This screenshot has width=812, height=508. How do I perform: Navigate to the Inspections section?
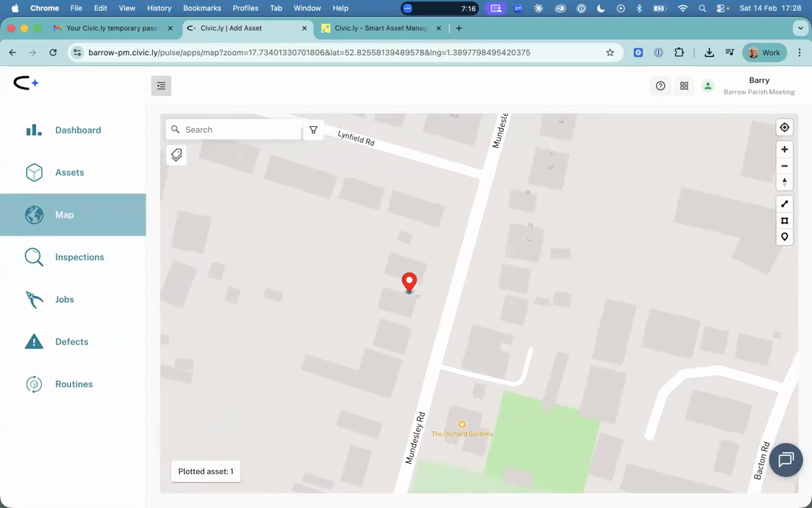click(x=79, y=257)
